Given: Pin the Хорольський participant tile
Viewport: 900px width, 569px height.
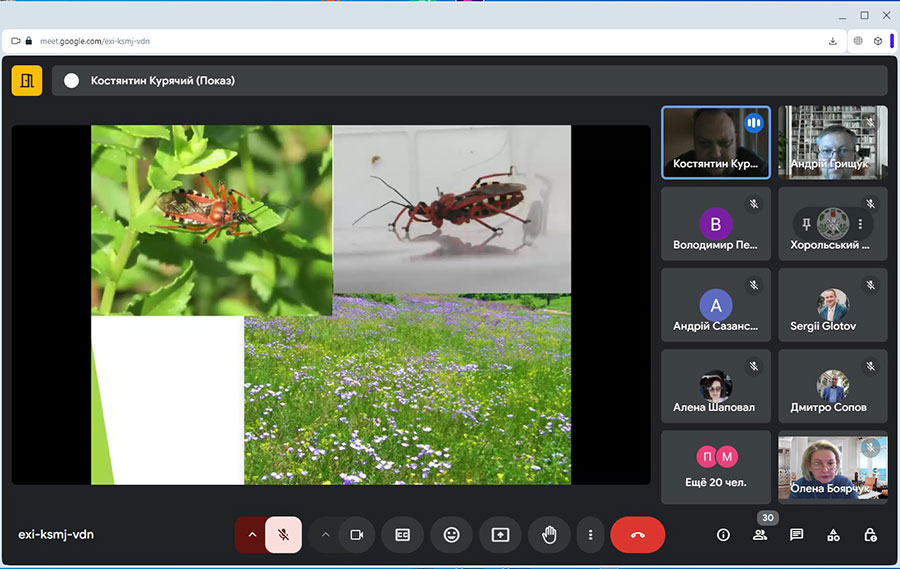Looking at the screenshot, I should point(806,224).
